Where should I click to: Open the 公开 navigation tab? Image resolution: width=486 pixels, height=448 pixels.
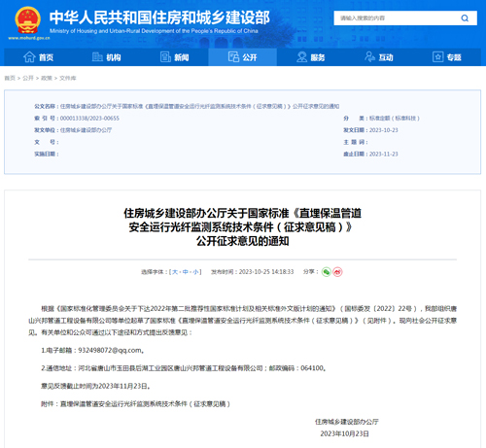point(242,57)
